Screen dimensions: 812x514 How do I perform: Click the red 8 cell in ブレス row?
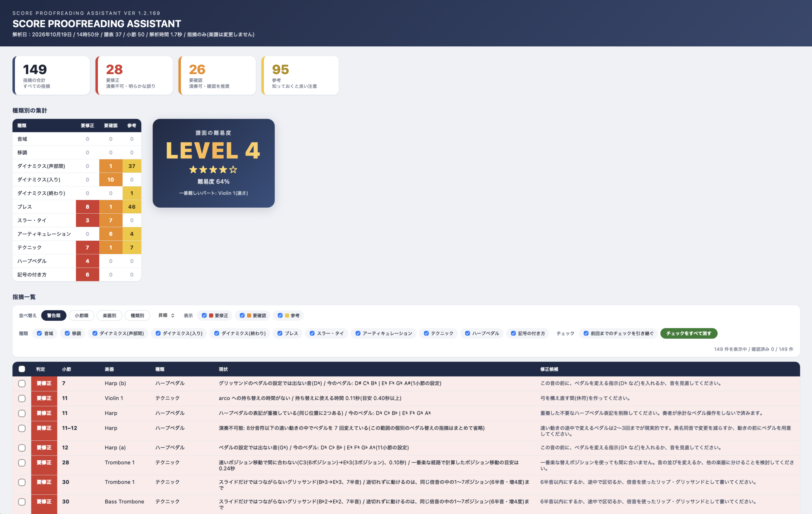click(87, 207)
